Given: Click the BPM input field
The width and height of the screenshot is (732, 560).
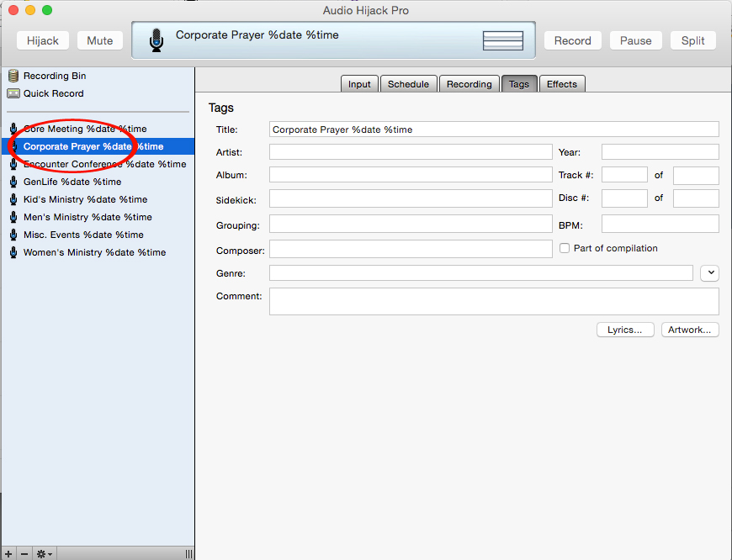Looking at the screenshot, I should [660, 224].
